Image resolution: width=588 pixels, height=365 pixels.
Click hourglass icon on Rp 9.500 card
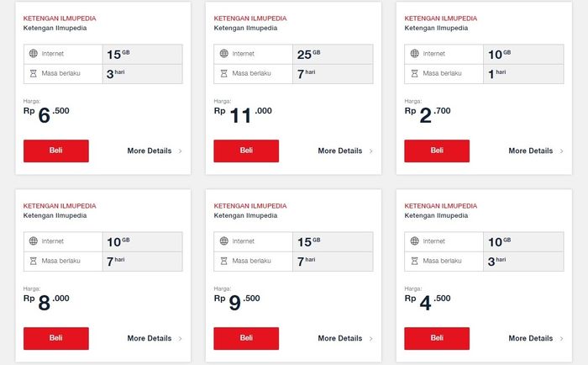coord(224,261)
